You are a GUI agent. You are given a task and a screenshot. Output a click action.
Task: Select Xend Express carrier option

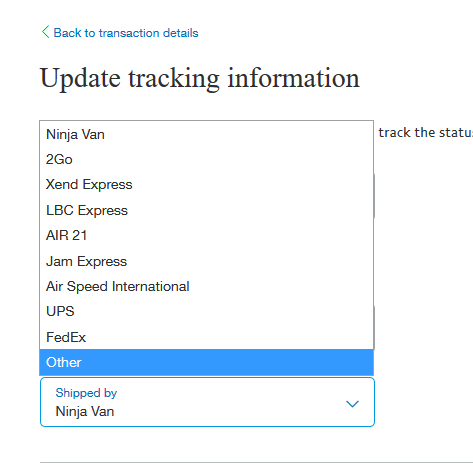click(x=206, y=184)
